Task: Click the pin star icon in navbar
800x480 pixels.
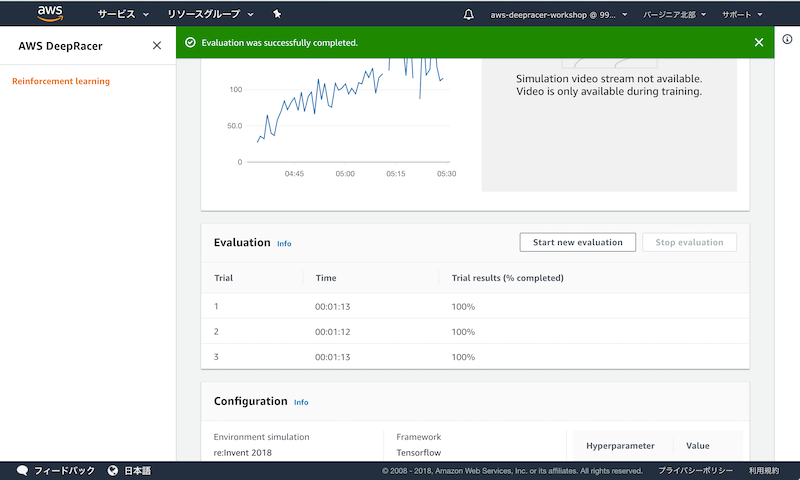Action: pos(277,14)
